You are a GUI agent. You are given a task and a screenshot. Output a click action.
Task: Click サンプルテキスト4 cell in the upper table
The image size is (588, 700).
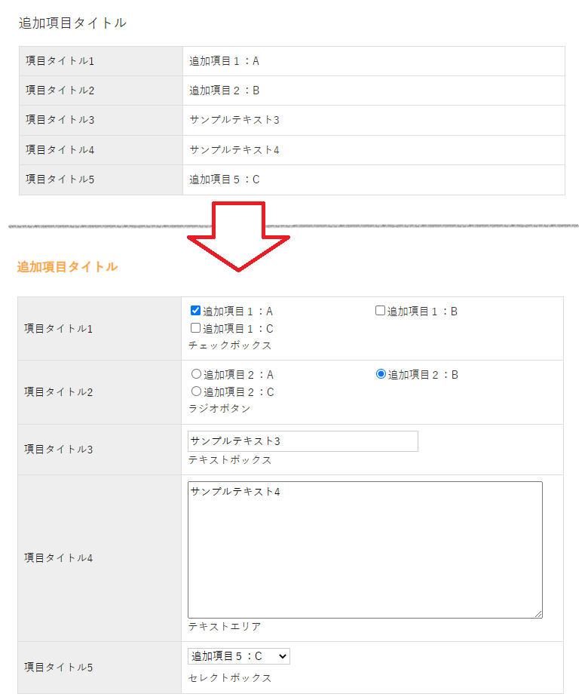click(234, 149)
